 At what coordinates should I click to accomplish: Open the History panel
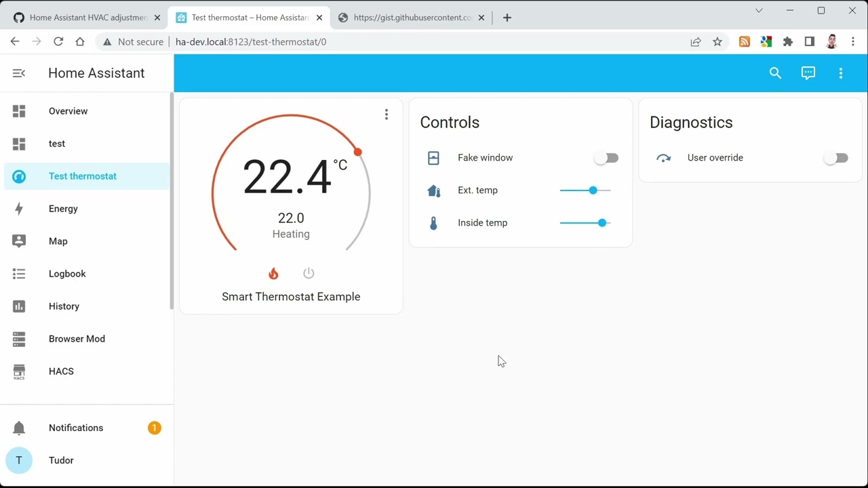tap(87, 306)
